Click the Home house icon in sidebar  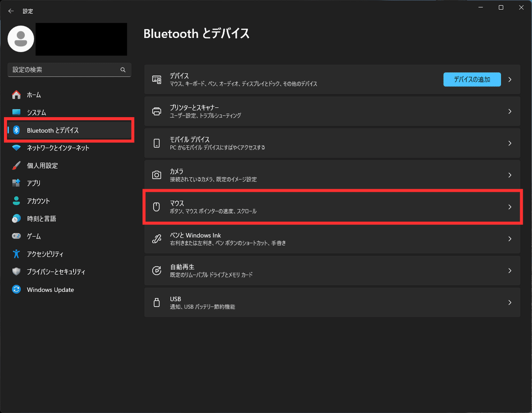tap(16, 95)
